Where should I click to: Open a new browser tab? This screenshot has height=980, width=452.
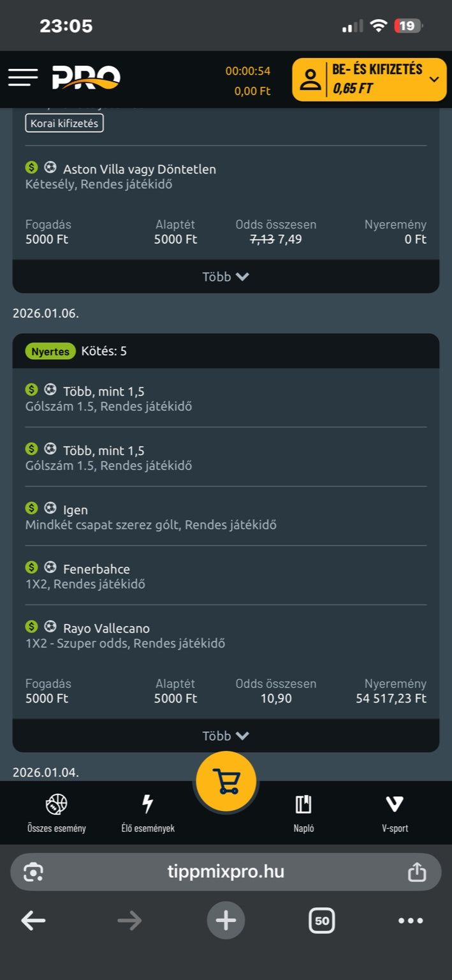(x=226, y=920)
